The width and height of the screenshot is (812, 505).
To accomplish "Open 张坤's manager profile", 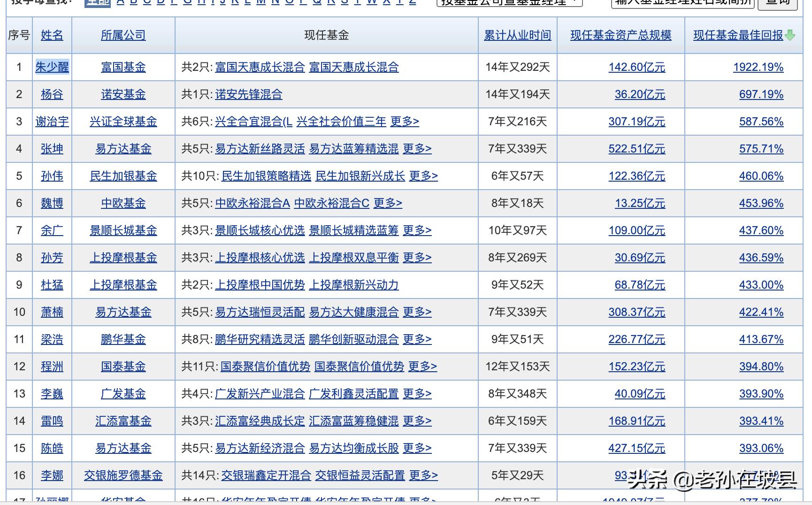I will click(52, 149).
